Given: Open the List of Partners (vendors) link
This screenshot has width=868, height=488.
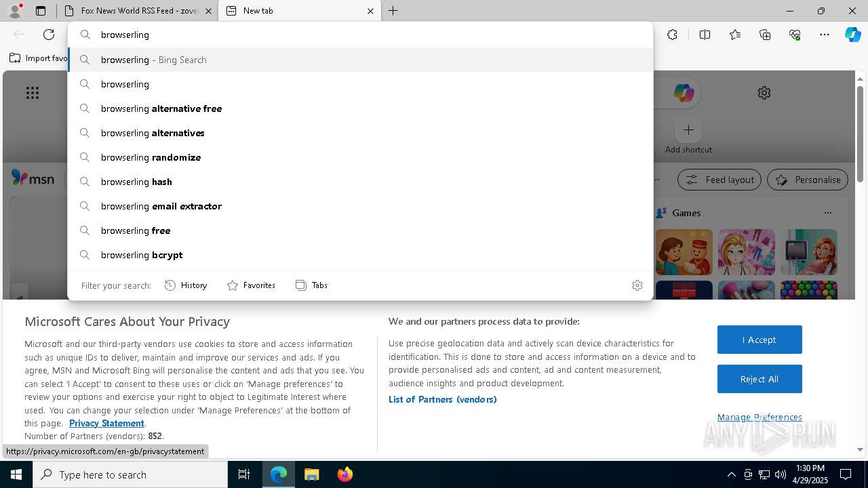Looking at the screenshot, I should click(443, 399).
